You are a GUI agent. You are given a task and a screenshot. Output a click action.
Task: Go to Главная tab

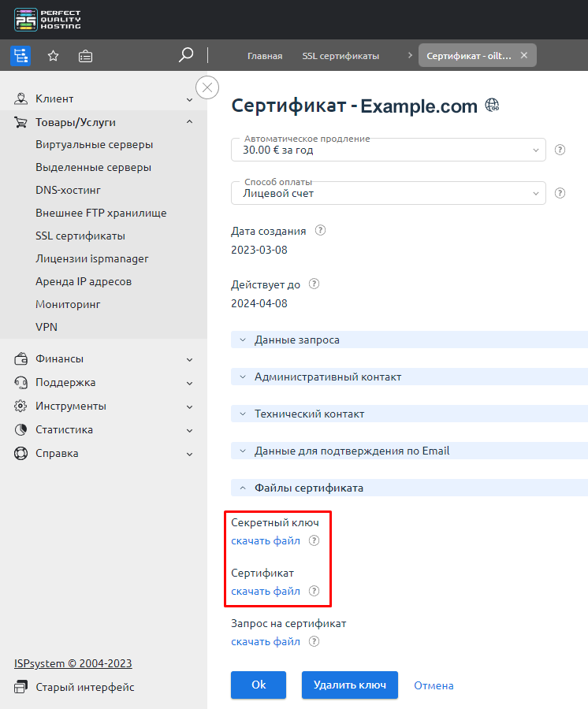[265, 56]
